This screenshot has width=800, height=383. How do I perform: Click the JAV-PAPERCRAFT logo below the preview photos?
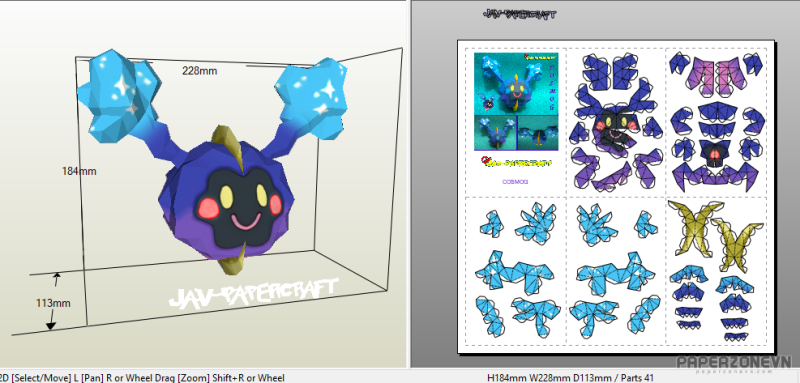point(516,162)
